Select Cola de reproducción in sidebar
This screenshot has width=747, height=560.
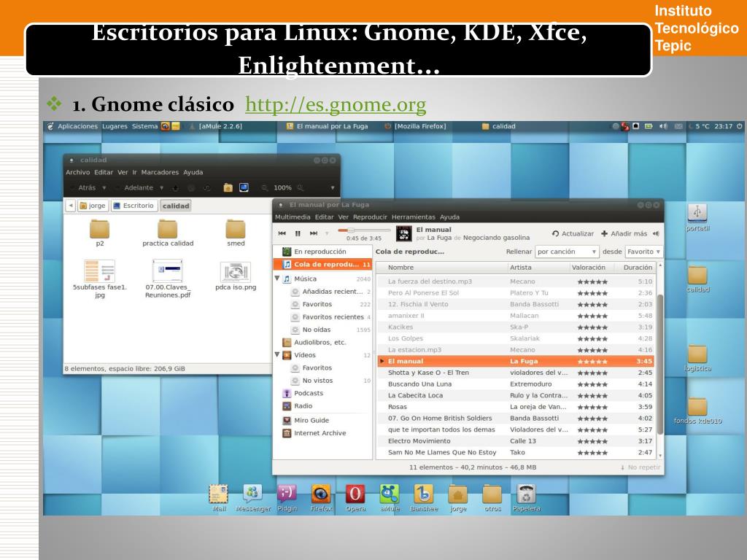322,264
